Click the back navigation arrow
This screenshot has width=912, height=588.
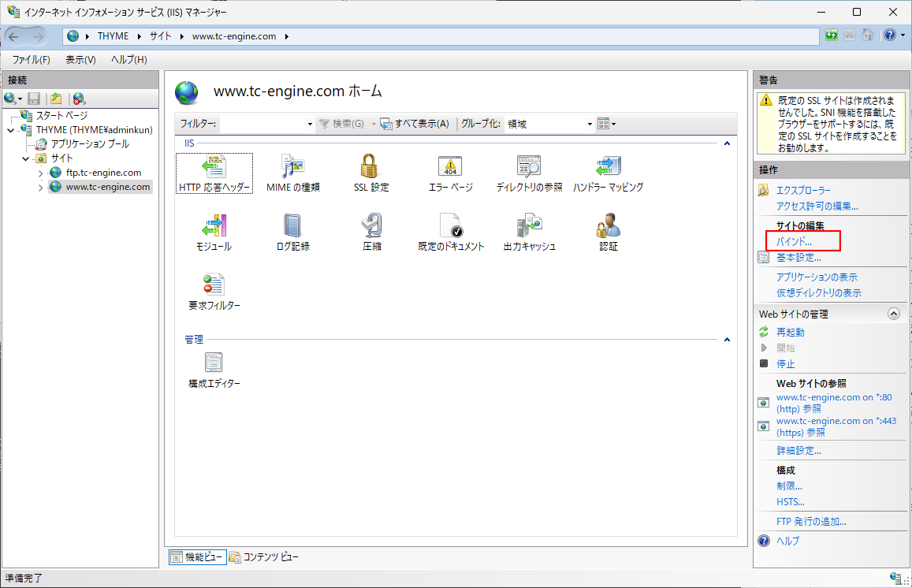[14, 36]
